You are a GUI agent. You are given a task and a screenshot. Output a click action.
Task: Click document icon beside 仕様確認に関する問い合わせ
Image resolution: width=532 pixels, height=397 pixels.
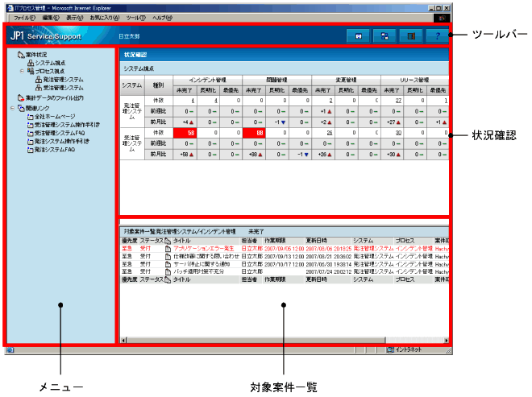click(168, 256)
